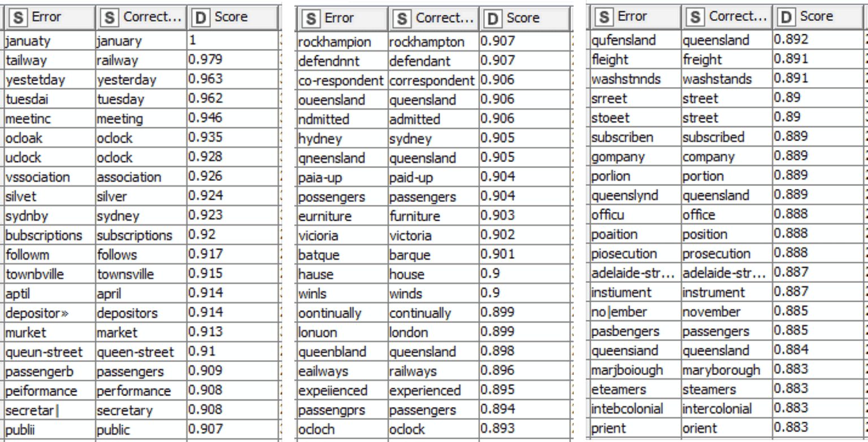868x442 pixels.
Task: Click the 'depositor»' error entry
Action: pos(49,313)
